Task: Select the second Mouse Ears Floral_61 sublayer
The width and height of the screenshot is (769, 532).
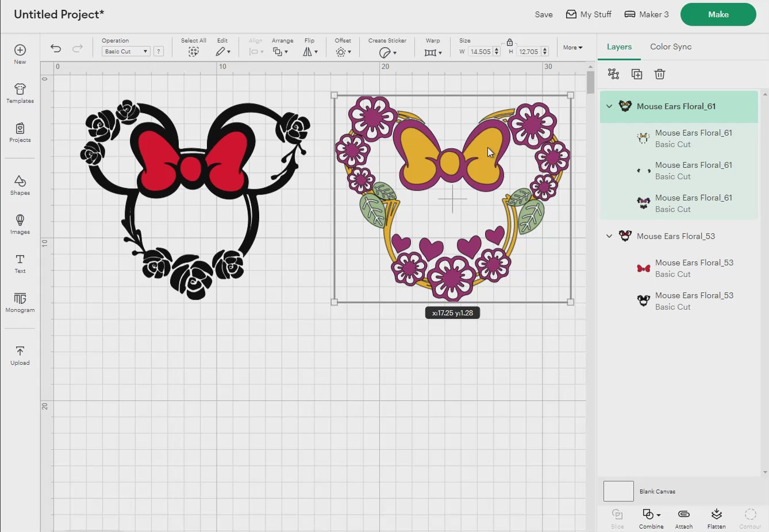Action: pyautogui.click(x=679, y=171)
